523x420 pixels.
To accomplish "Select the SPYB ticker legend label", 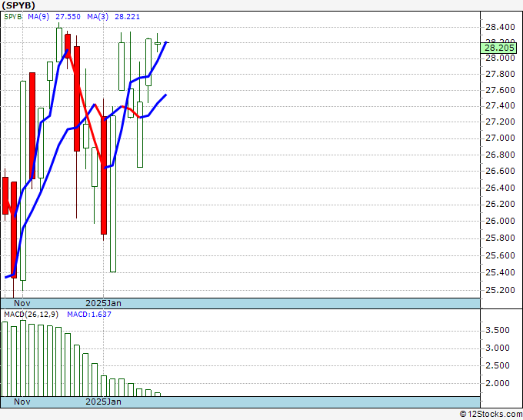I will tap(13, 17).
